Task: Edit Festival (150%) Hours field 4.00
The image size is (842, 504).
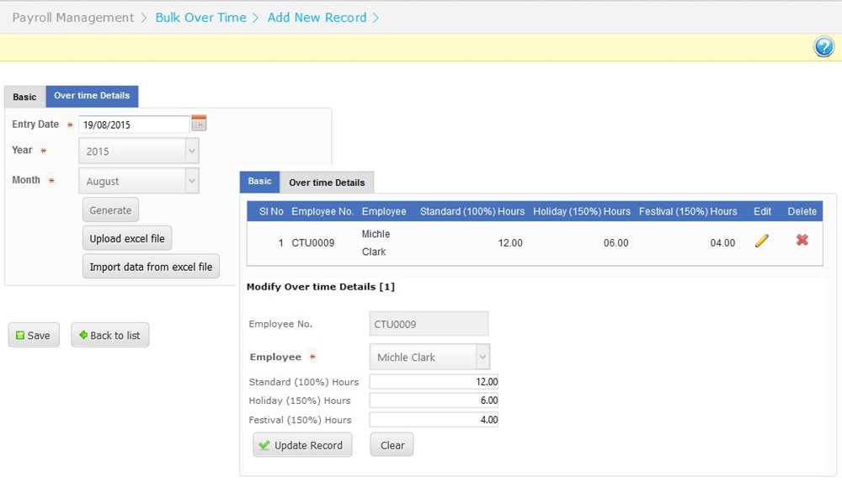Action: pyautogui.click(x=434, y=420)
